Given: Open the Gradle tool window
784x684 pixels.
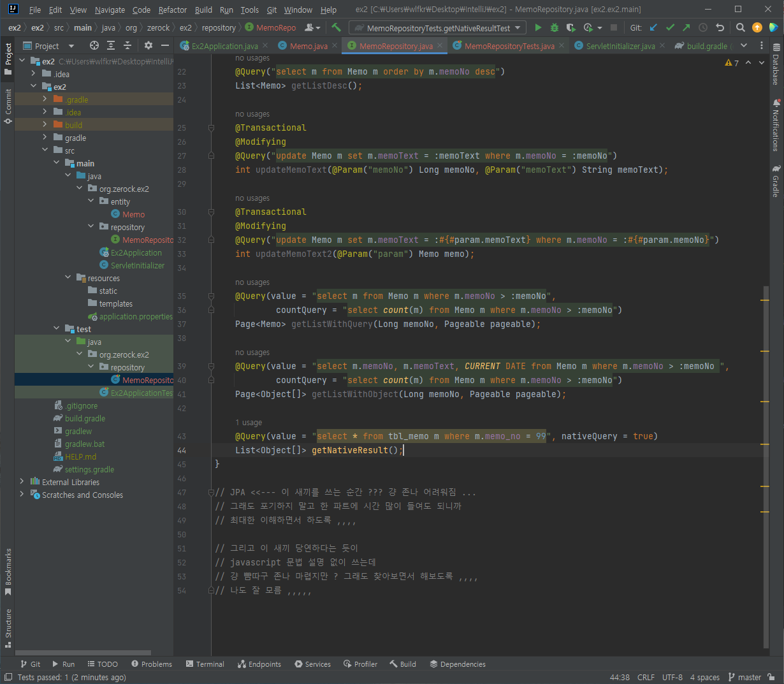Looking at the screenshot, I should [x=776, y=181].
